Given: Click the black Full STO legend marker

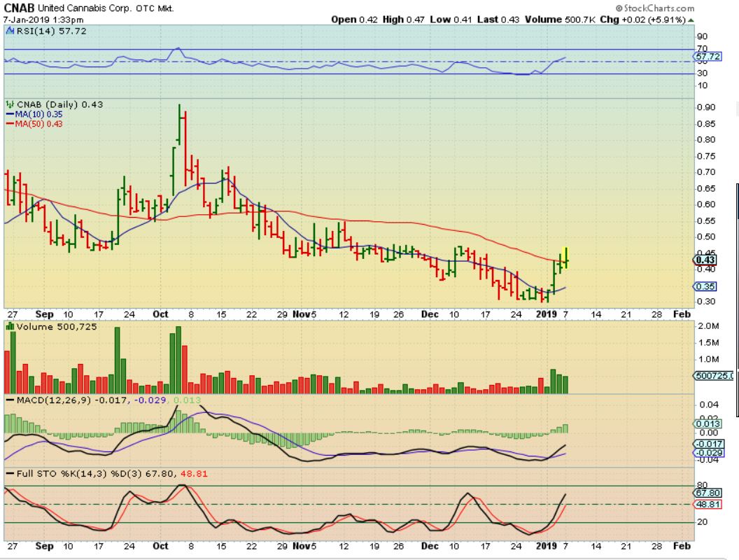Looking at the screenshot, I should pos(10,474).
